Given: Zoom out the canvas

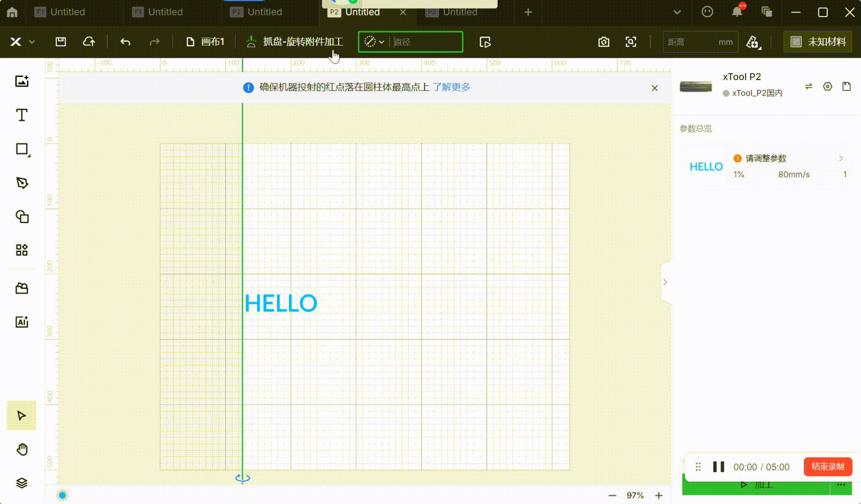Looking at the screenshot, I should coord(612,495).
